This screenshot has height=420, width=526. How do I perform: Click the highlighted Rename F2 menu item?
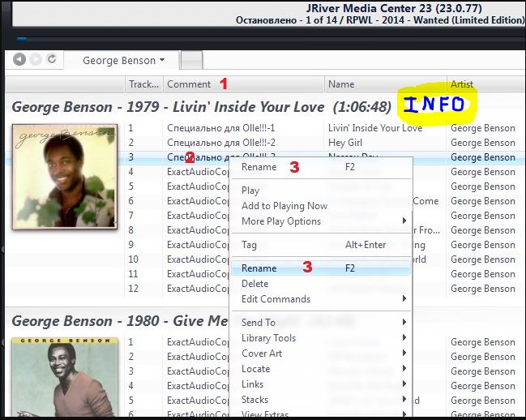pos(321,268)
